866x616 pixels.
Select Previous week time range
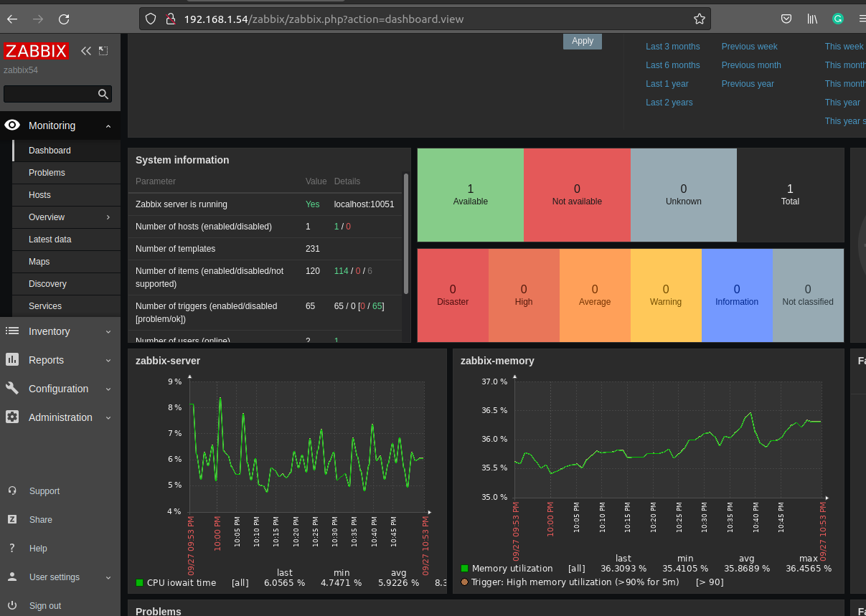tap(749, 47)
